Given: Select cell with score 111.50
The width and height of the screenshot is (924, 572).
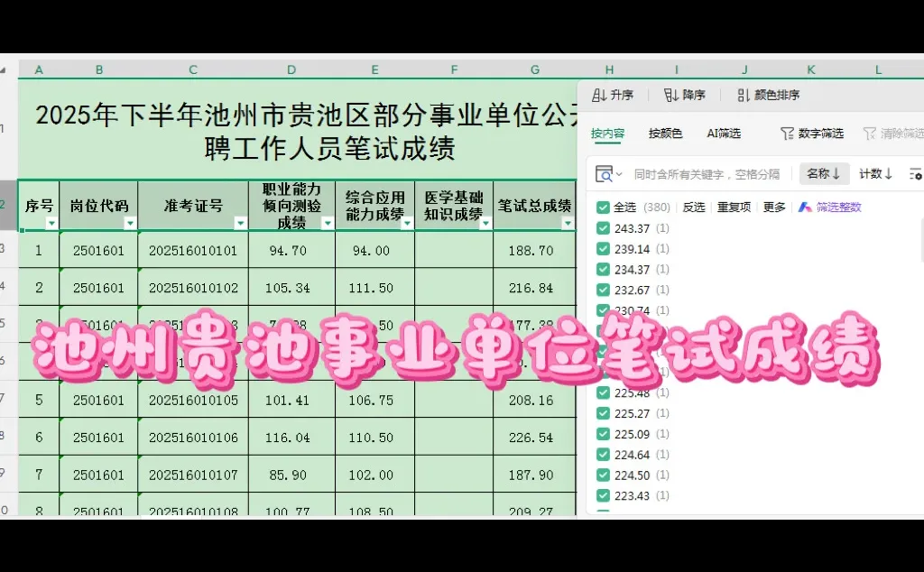Looking at the screenshot, I should click(x=374, y=288).
